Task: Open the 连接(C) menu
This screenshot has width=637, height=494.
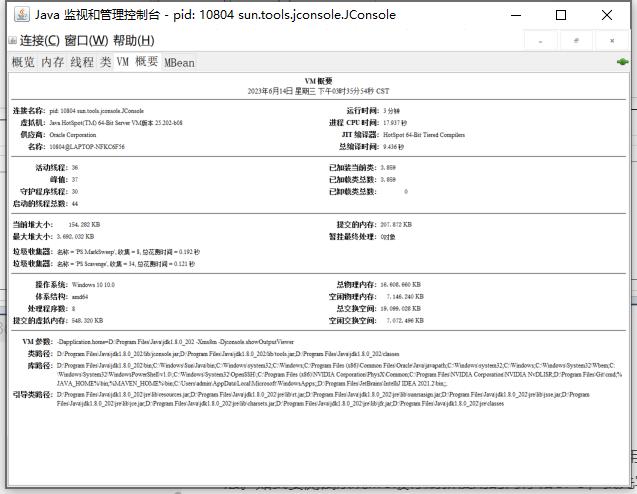Action: click(x=40, y=41)
